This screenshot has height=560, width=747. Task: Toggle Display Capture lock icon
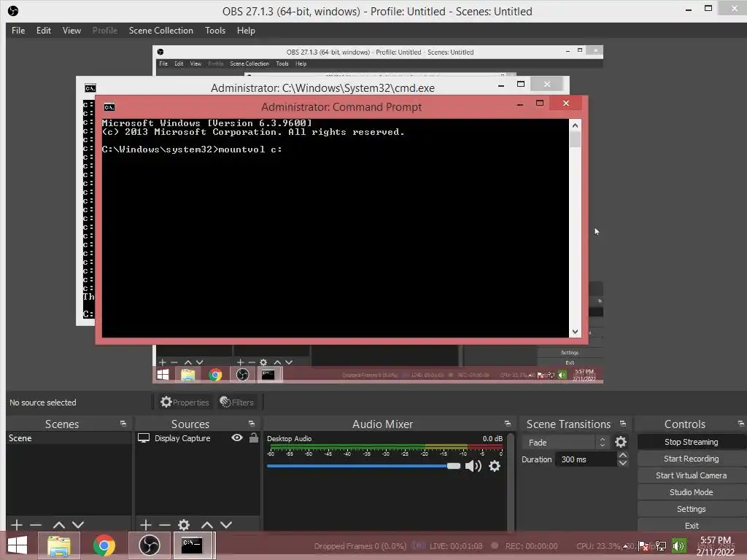tap(254, 437)
